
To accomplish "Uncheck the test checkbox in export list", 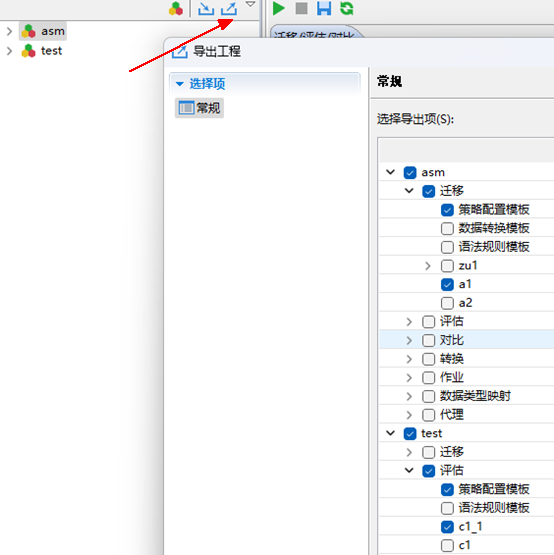I will pos(410,434).
